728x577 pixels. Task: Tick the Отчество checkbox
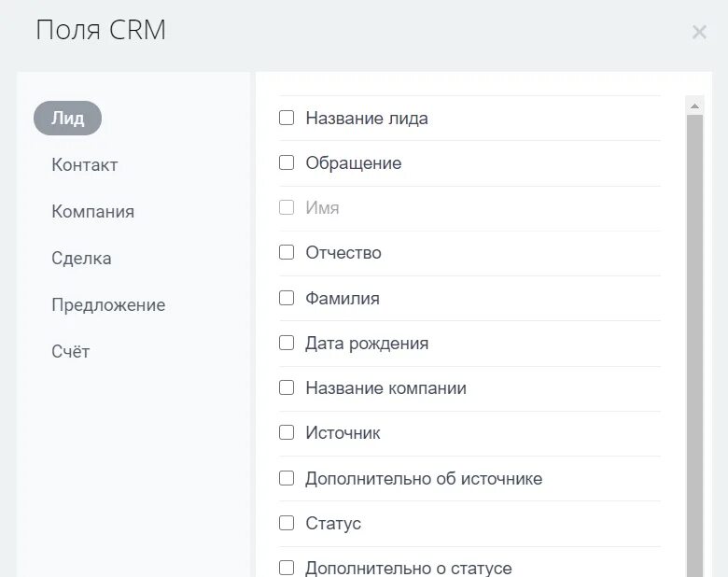287,253
